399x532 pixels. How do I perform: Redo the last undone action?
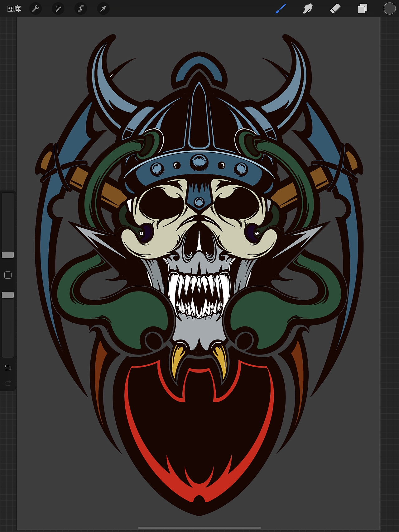pos(8,383)
